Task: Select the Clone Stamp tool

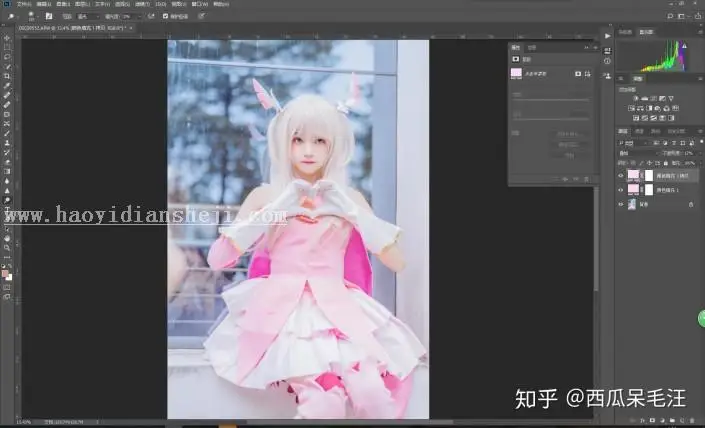Action: tap(7, 143)
